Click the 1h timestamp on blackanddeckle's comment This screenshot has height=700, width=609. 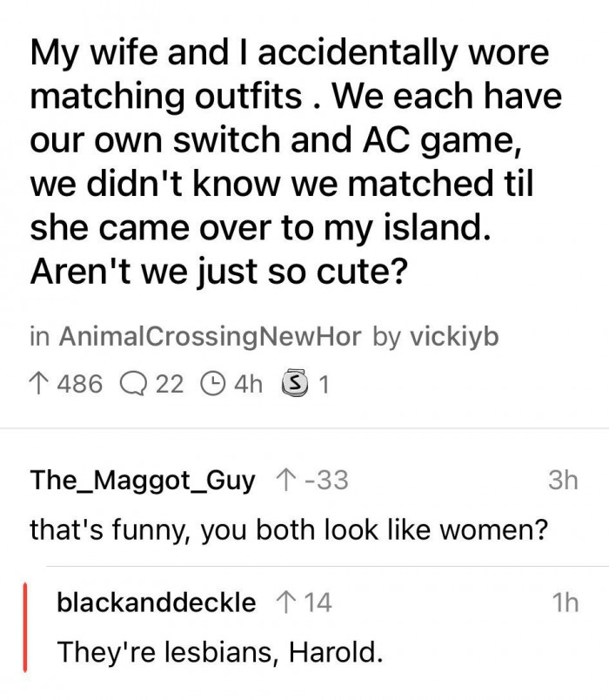pos(564,601)
